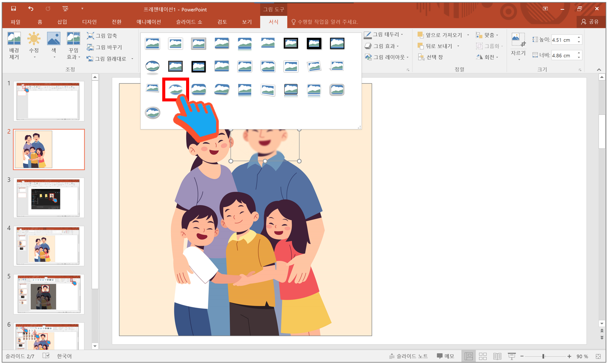The height and width of the screenshot is (364, 609).
Task: Open the 파일 menu
Action: [x=15, y=22]
